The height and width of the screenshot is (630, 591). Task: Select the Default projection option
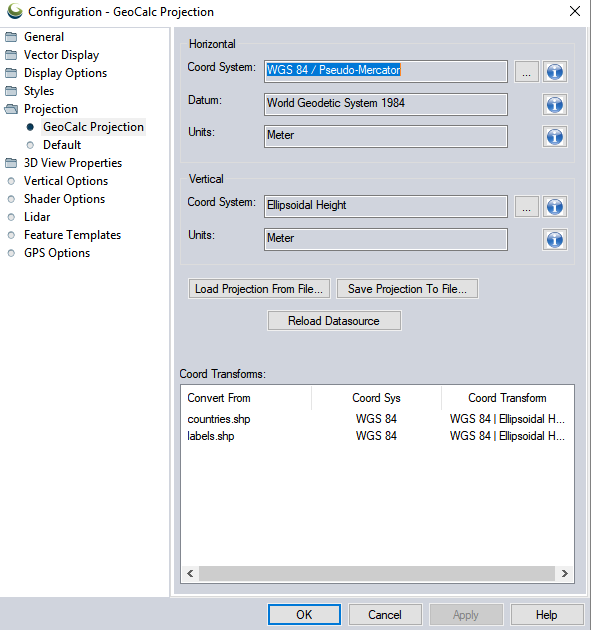click(x=62, y=145)
